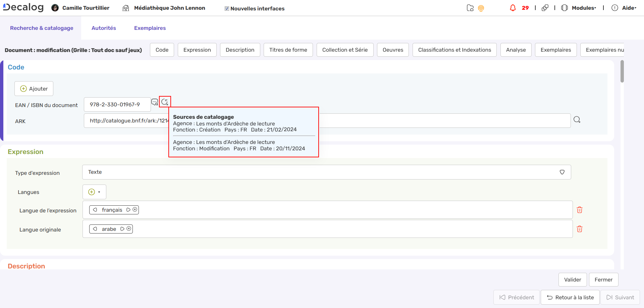Click the shield-shaped selector in Type d'expression field
Screen dimensions: 644x308
click(x=562, y=172)
